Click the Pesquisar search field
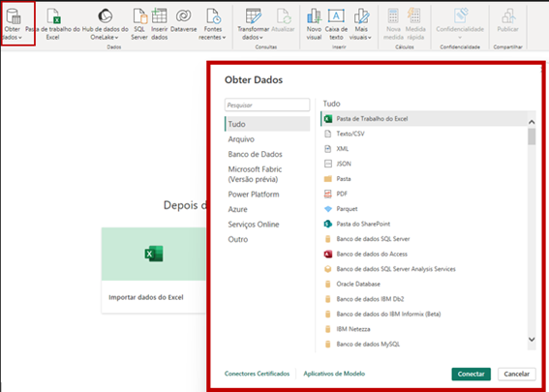The height and width of the screenshot is (392, 549). [267, 105]
